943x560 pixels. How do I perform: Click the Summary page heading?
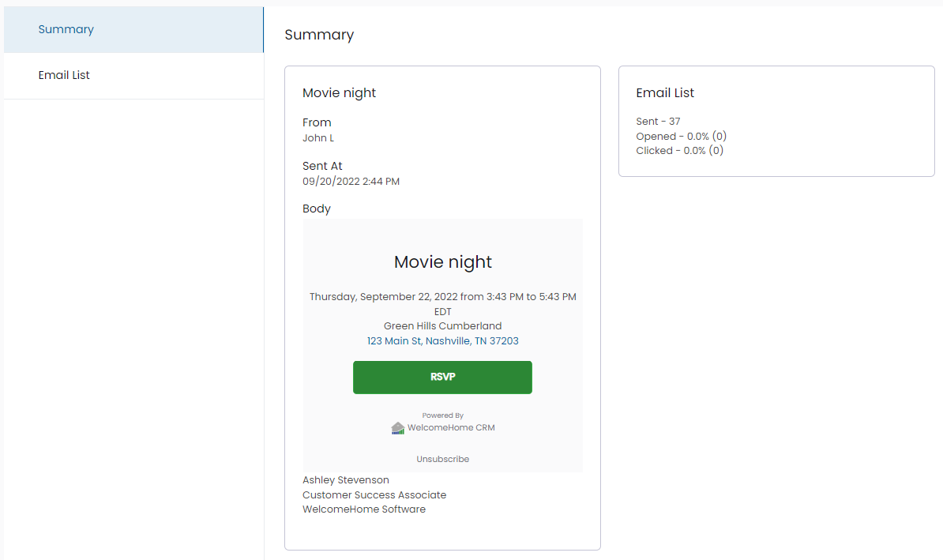coord(319,35)
